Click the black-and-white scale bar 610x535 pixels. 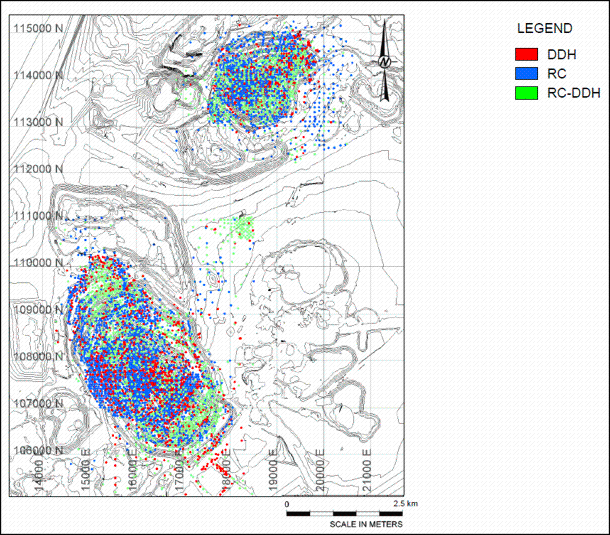345,514
